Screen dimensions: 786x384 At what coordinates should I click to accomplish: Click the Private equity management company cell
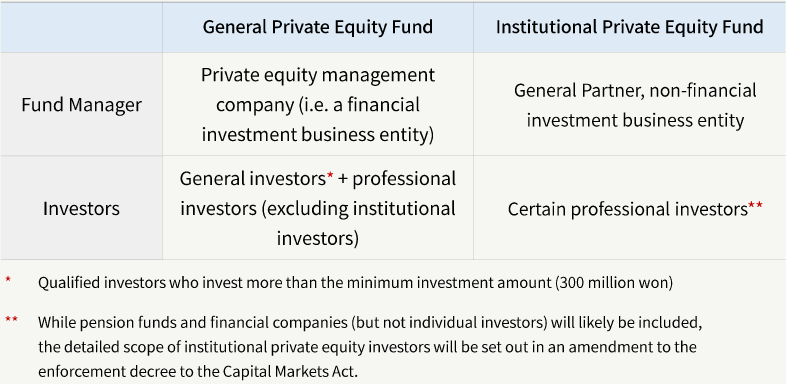pyautogui.click(x=318, y=105)
